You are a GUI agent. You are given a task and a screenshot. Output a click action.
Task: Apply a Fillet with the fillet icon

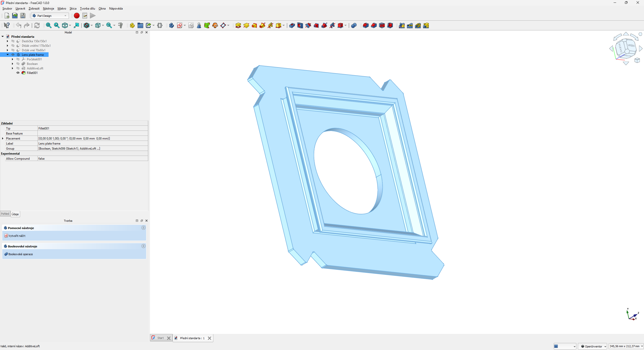click(366, 25)
